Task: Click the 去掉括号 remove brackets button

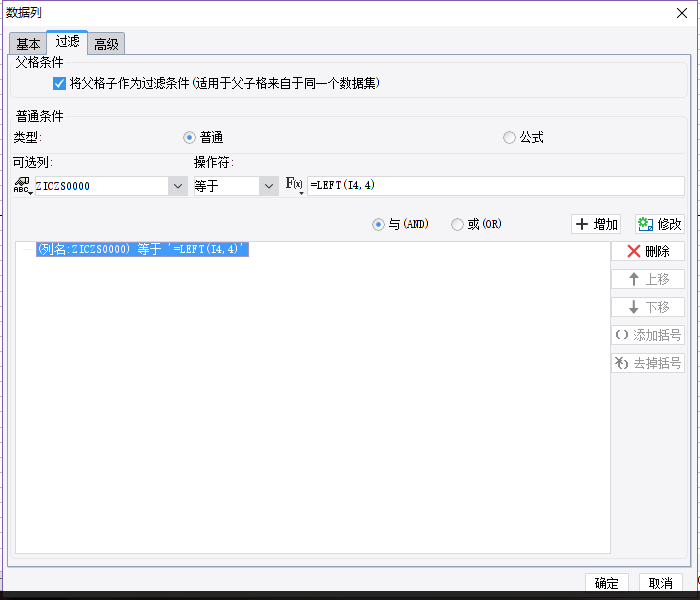Action: [x=648, y=363]
